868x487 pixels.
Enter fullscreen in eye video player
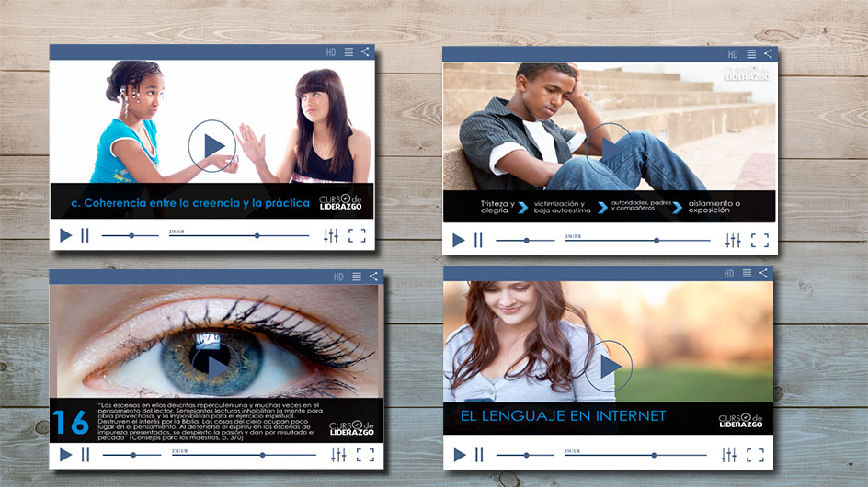[365, 455]
